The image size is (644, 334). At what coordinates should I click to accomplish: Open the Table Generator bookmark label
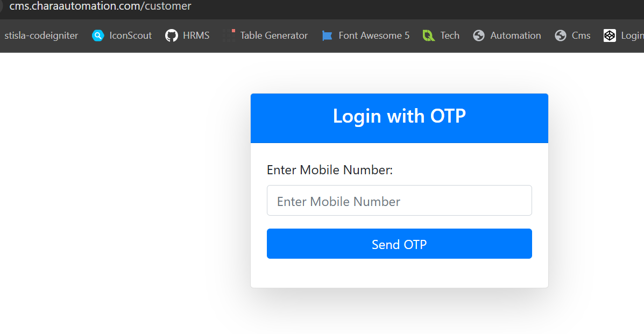tap(274, 35)
